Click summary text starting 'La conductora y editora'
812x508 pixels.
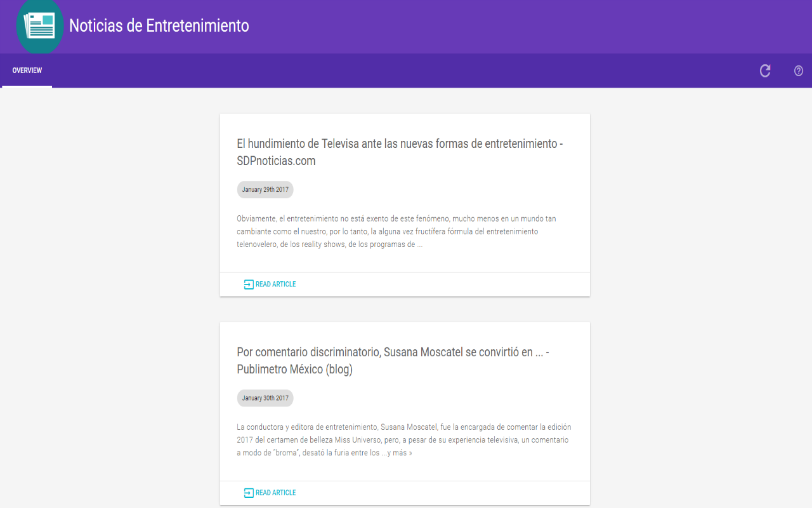click(x=404, y=440)
